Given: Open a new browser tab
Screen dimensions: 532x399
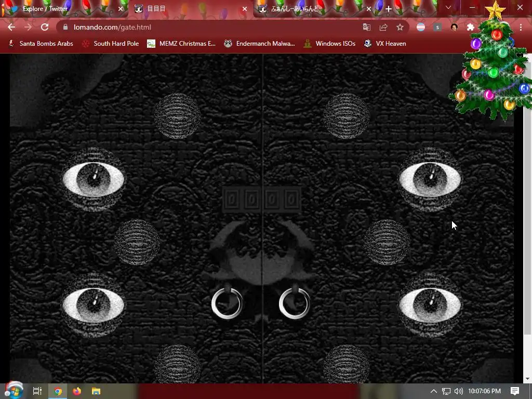Looking at the screenshot, I should [x=389, y=9].
